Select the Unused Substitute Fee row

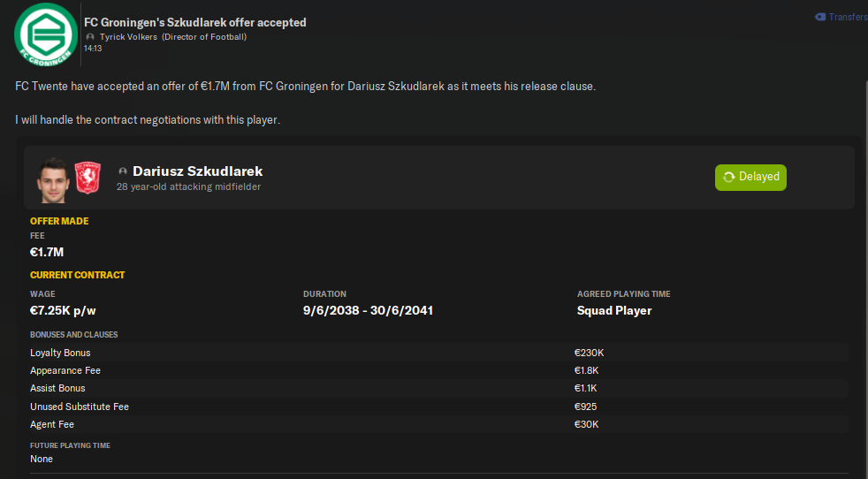coord(438,407)
